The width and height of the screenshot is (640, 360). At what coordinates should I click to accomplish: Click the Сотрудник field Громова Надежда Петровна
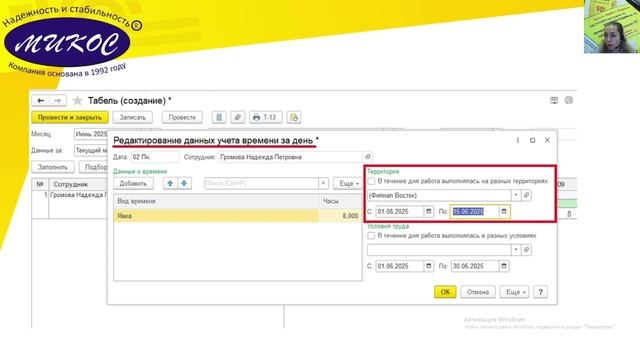pos(290,157)
